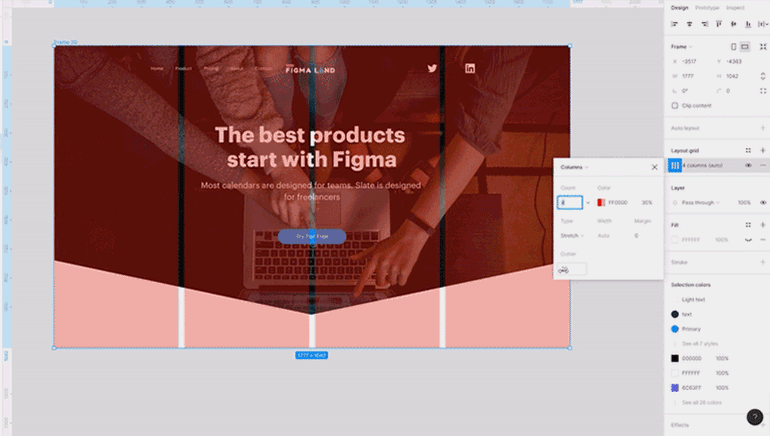Toggle constrain proportions link icon
The image size is (770, 436).
pos(763,76)
